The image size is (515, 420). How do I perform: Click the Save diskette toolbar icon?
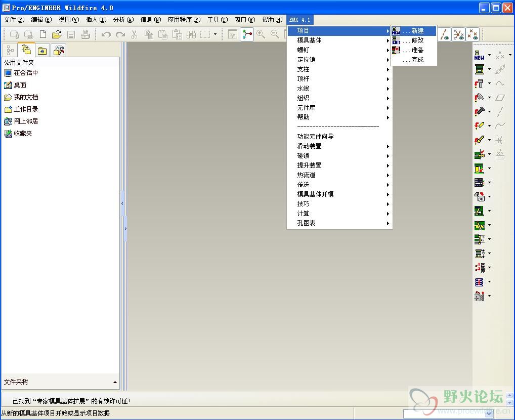click(71, 34)
